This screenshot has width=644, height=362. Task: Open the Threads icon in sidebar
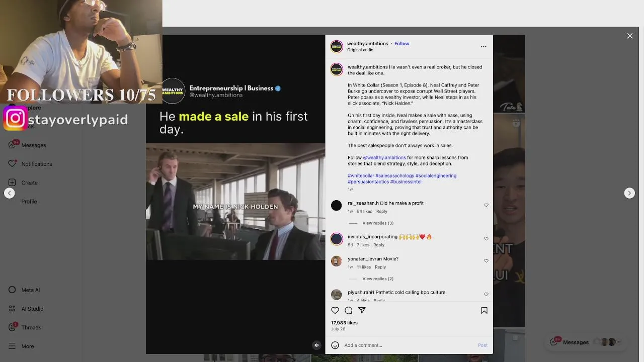pyautogui.click(x=12, y=327)
